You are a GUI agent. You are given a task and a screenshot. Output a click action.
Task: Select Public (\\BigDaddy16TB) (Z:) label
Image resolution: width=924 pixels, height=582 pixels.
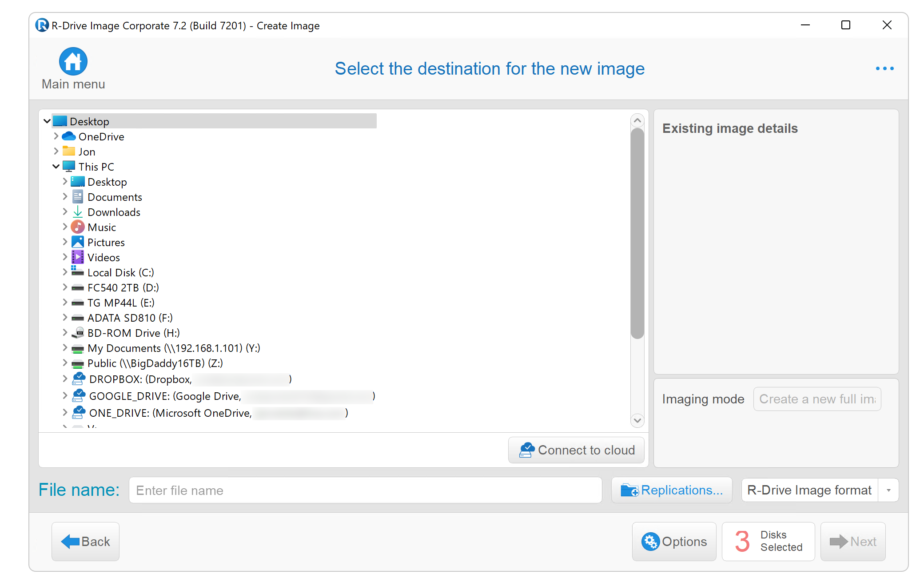[x=155, y=363]
